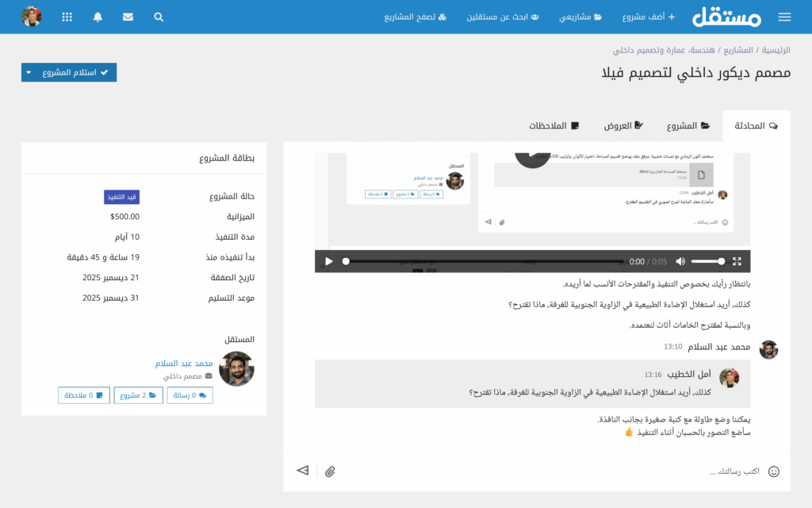Open the attachment paperclip icon
Image resolution: width=812 pixels, height=508 pixels.
330,470
